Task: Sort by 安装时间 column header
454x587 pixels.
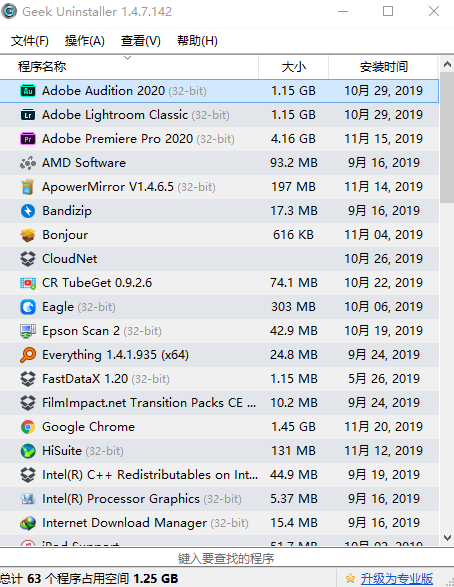Action: [x=383, y=67]
